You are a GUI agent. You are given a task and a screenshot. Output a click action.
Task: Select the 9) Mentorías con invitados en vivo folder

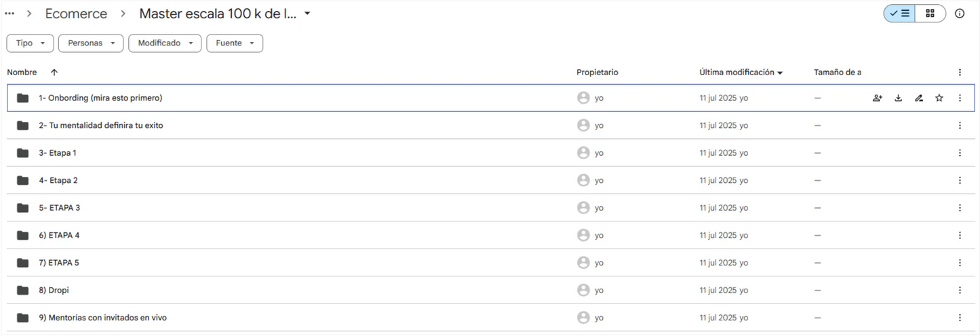pos(490,318)
